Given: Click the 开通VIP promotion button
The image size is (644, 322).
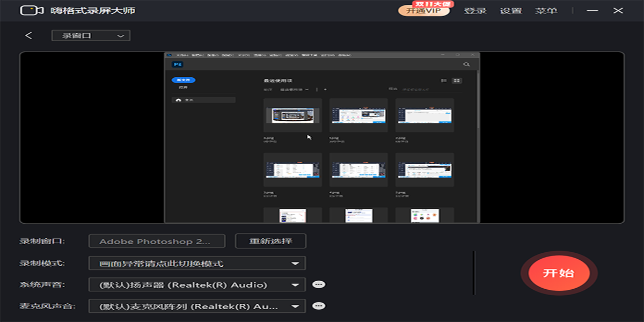Looking at the screenshot, I should (423, 11).
